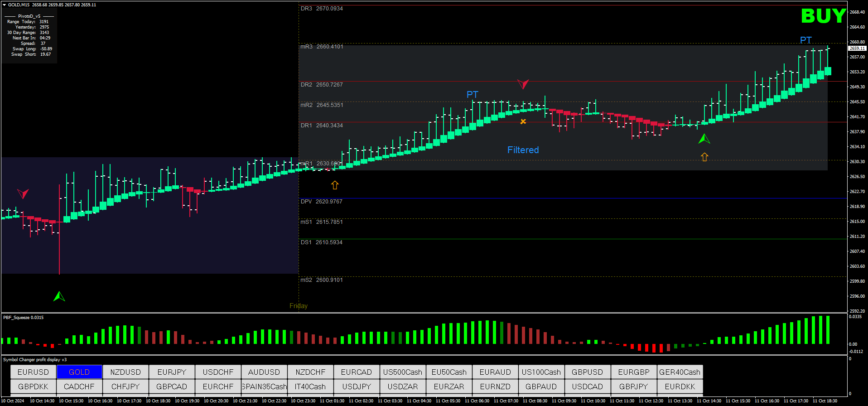Click the green up arrow beneath the long red wick
This screenshot has height=406, width=868.
coord(59,297)
